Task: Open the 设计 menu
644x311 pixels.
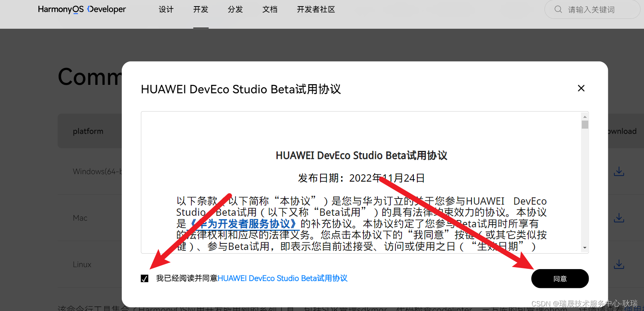Action: point(166,10)
